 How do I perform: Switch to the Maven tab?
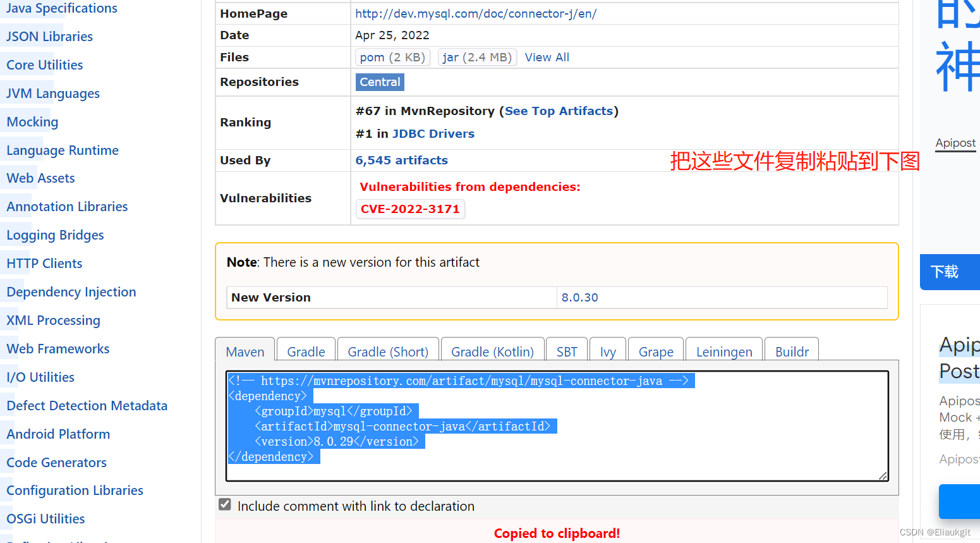click(245, 351)
